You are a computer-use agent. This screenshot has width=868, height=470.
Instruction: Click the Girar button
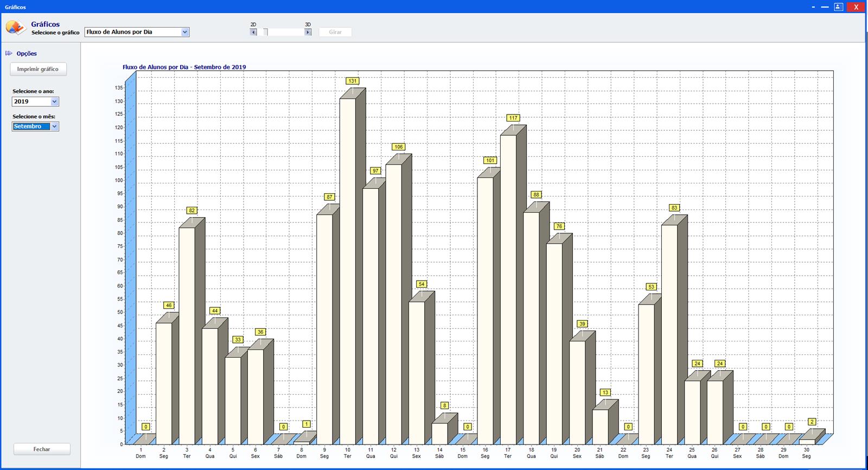coord(335,32)
